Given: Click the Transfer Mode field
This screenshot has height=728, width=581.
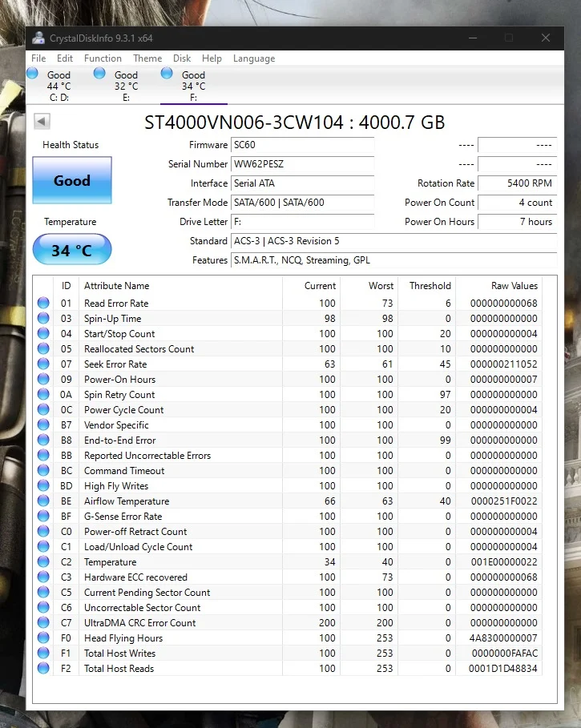Looking at the screenshot, I should tap(302, 203).
